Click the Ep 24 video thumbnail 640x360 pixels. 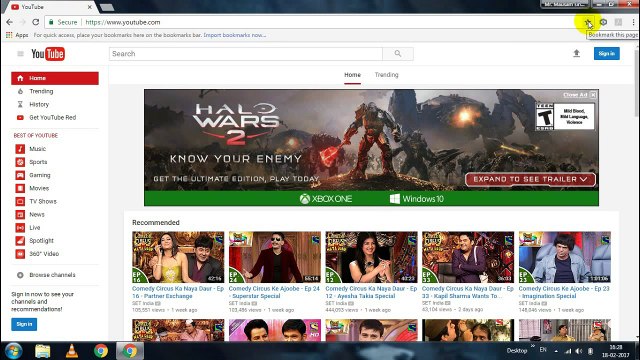(x=275, y=257)
